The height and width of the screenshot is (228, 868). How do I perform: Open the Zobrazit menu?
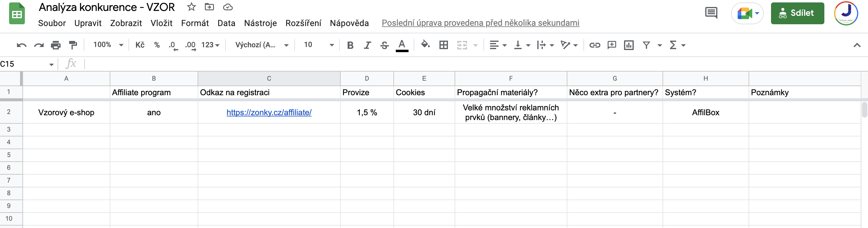(x=126, y=23)
